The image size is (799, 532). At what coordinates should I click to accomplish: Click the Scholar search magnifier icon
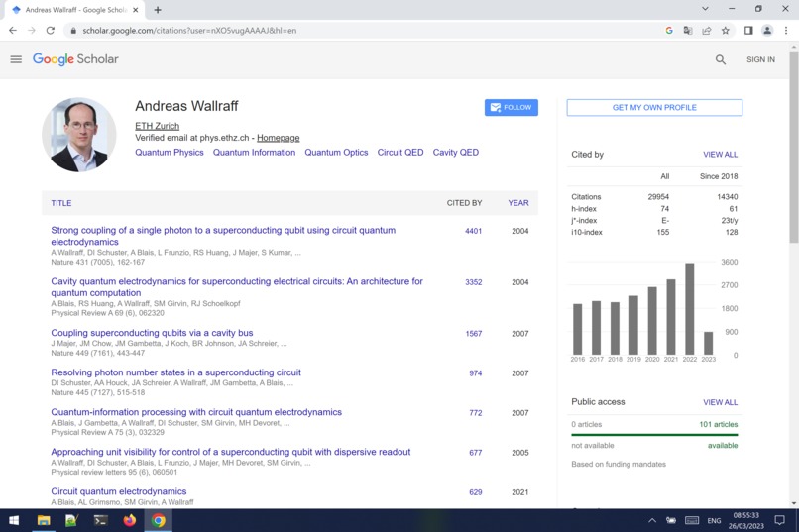point(720,59)
